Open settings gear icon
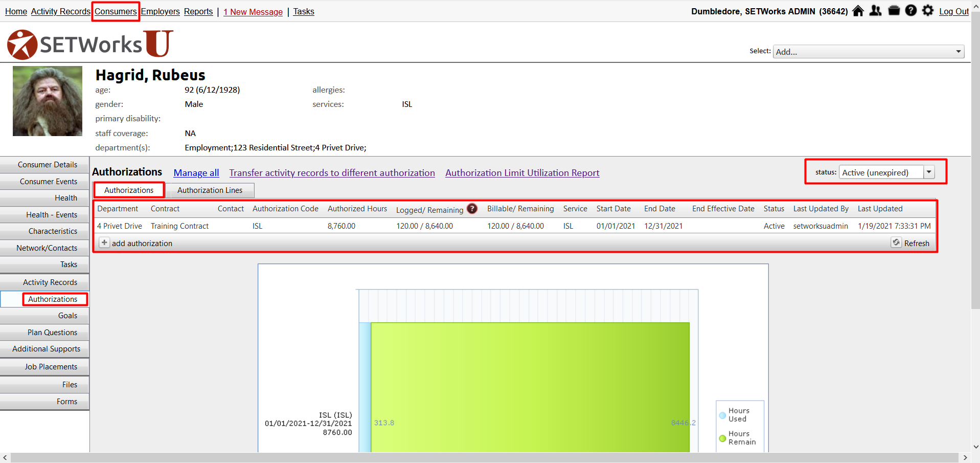Image resolution: width=980 pixels, height=463 pixels. point(928,11)
